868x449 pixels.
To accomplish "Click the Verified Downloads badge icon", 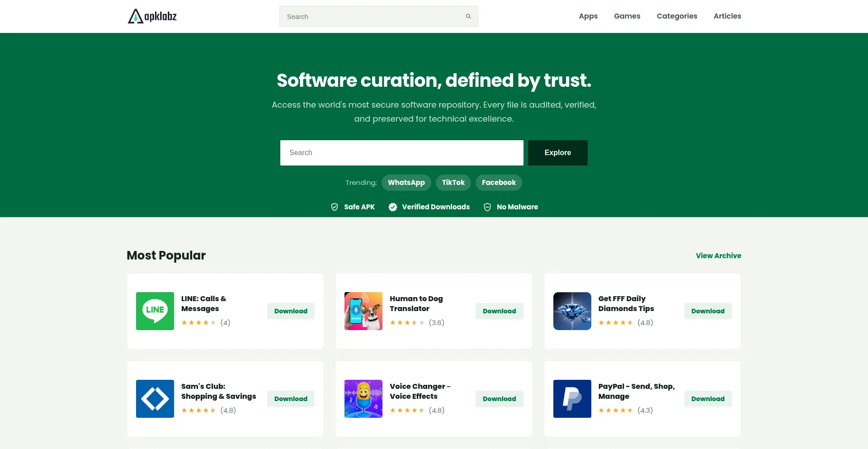I will pyautogui.click(x=393, y=207).
